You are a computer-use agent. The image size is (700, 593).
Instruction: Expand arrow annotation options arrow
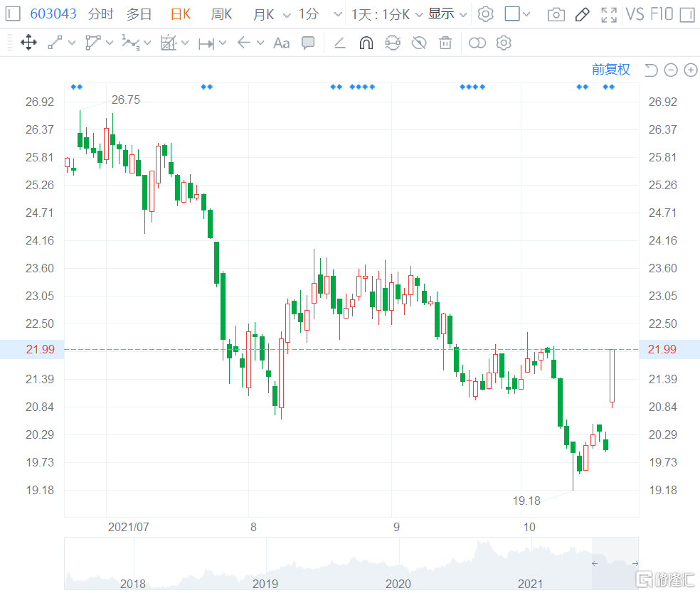pyautogui.click(x=260, y=43)
